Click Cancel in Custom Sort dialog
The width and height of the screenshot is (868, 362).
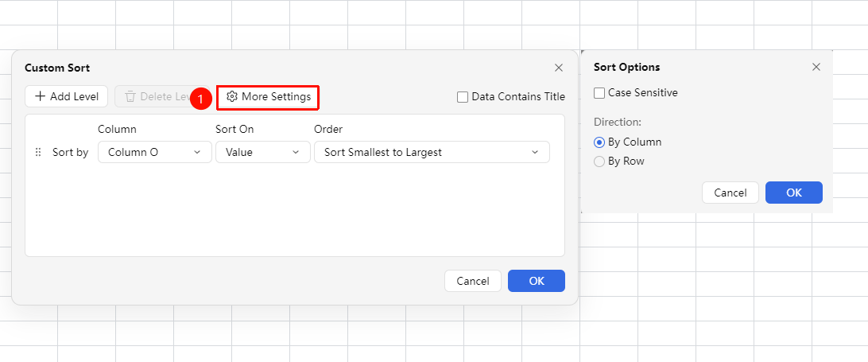tap(473, 281)
